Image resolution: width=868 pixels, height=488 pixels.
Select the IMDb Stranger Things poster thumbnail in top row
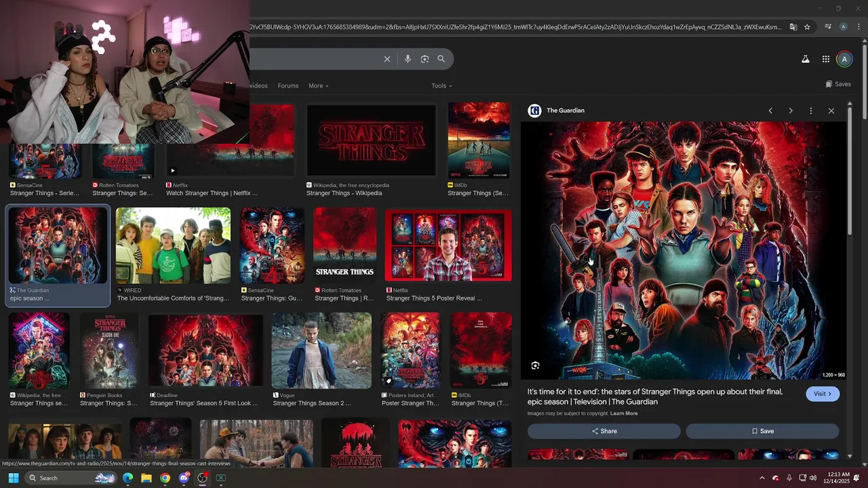(479, 140)
